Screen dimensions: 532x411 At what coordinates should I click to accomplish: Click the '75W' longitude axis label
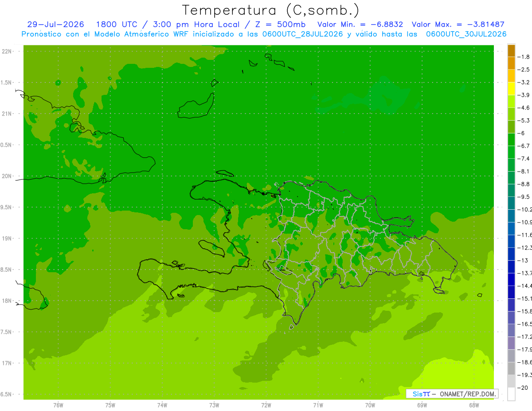coord(110,405)
